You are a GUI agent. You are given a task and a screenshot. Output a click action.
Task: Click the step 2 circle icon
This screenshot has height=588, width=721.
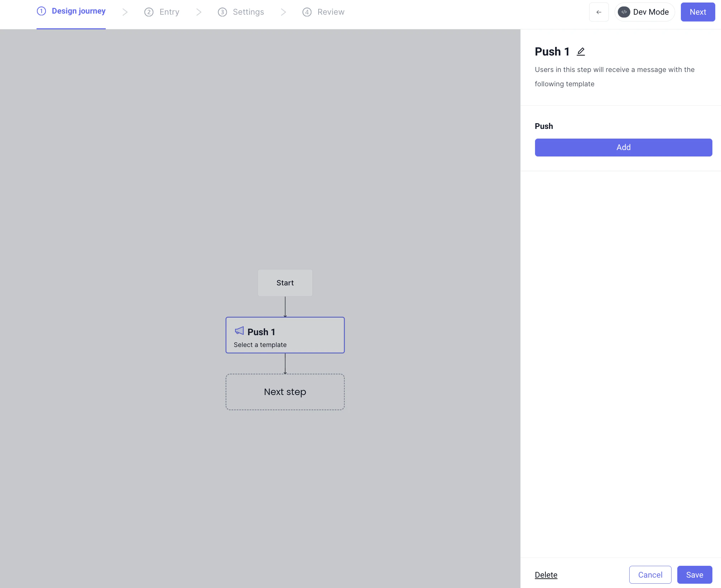[x=149, y=12]
